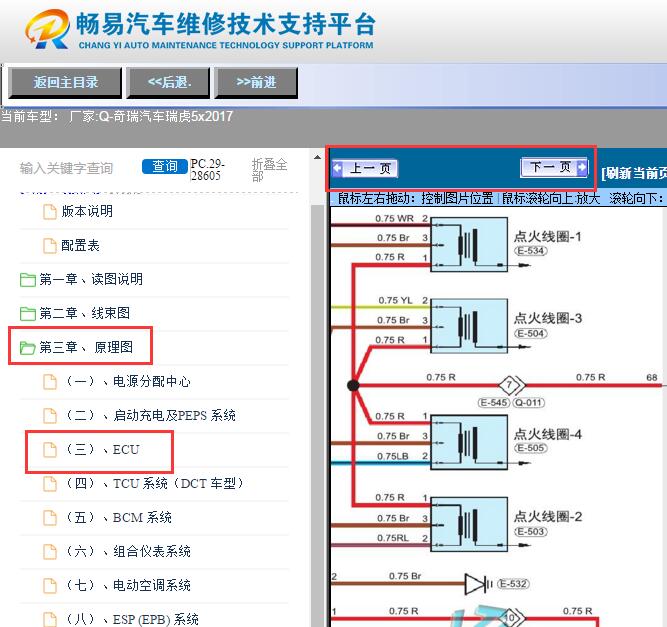Select 第三章、原理图 chapter
667x627 pixels.
point(86,347)
